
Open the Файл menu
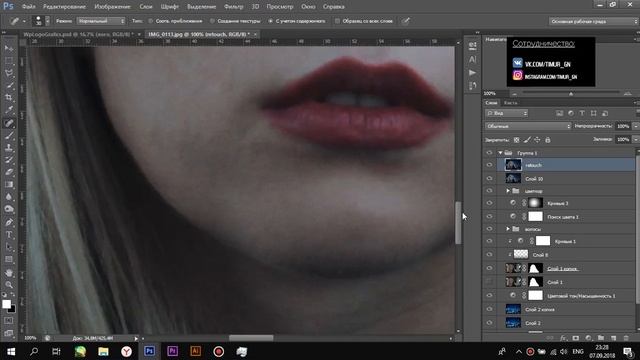(x=28, y=7)
